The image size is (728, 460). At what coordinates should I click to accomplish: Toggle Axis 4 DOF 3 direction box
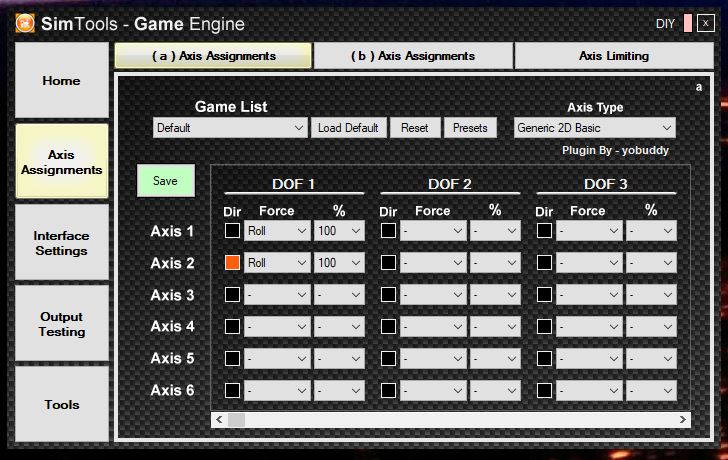[544, 326]
